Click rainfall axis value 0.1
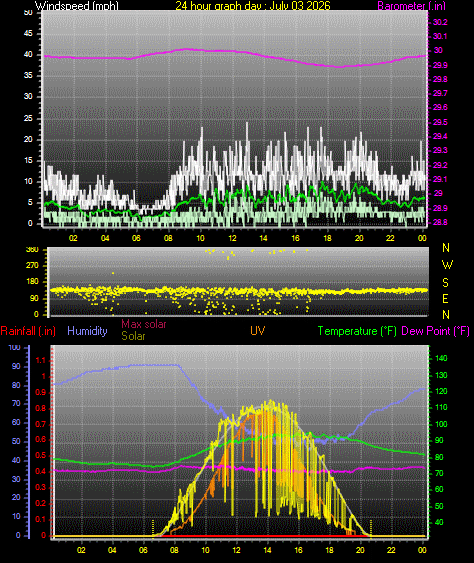This screenshot has height=563, width=474. tap(41, 520)
